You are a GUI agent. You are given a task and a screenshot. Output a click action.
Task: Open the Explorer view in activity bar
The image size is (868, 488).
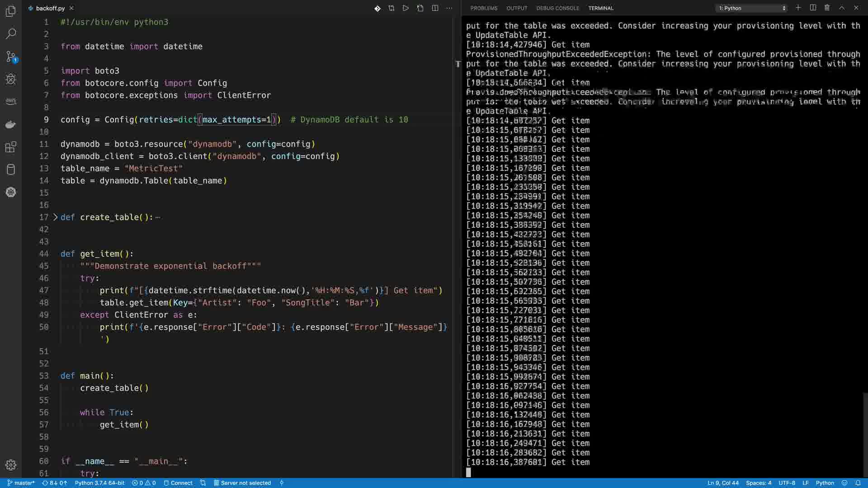pyautogui.click(x=11, y=11)
